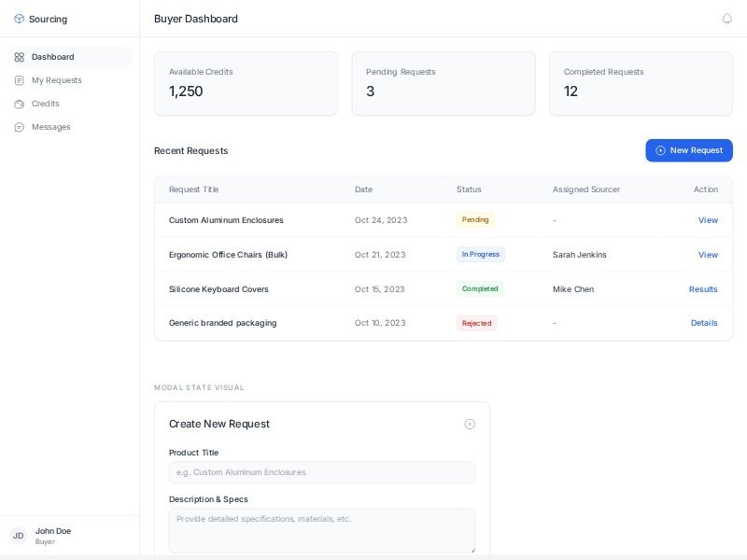Open Results for Silicone Keyboard Covers
This screenshot has height=560, width=747.
point(703,289)
